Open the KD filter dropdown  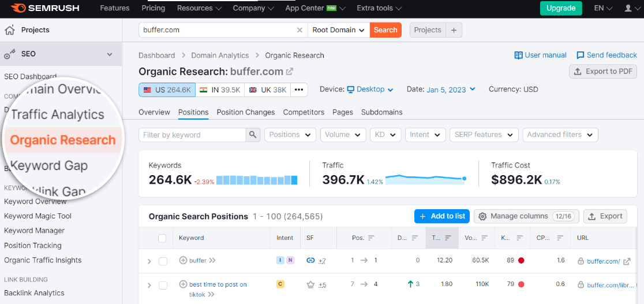tap(385, 135)
